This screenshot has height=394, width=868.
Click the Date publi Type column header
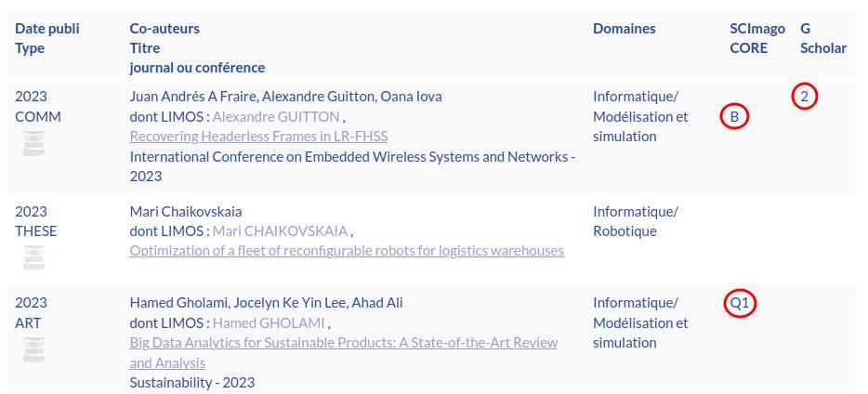pyautogui.click(x=47, y=38)
